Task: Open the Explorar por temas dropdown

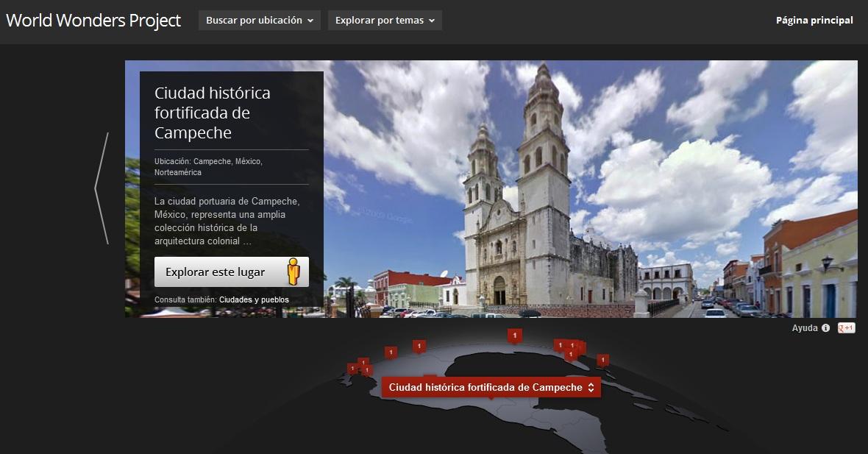Action: pos(385,21)
